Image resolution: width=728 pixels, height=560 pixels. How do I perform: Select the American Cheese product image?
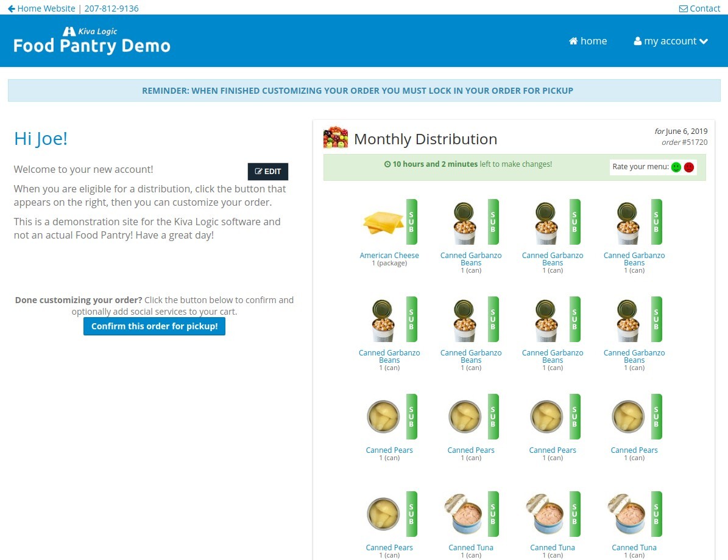[384, 223]
